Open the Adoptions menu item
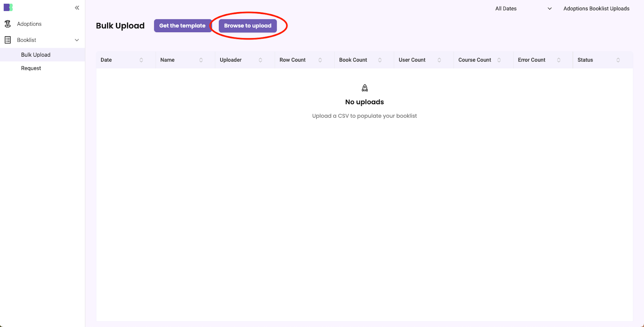644x327 pixels. coord(29,24)
